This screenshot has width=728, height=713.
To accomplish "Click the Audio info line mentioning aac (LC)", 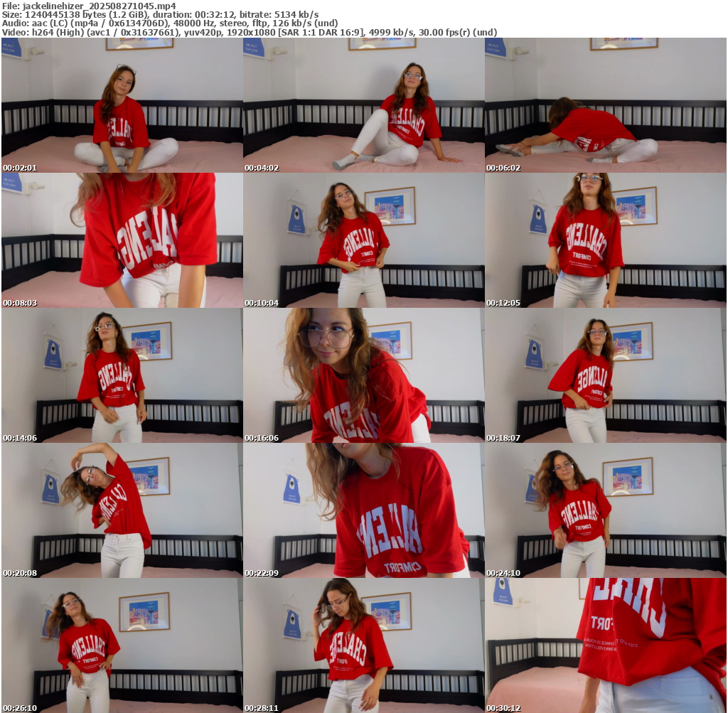I will (170, 23).
